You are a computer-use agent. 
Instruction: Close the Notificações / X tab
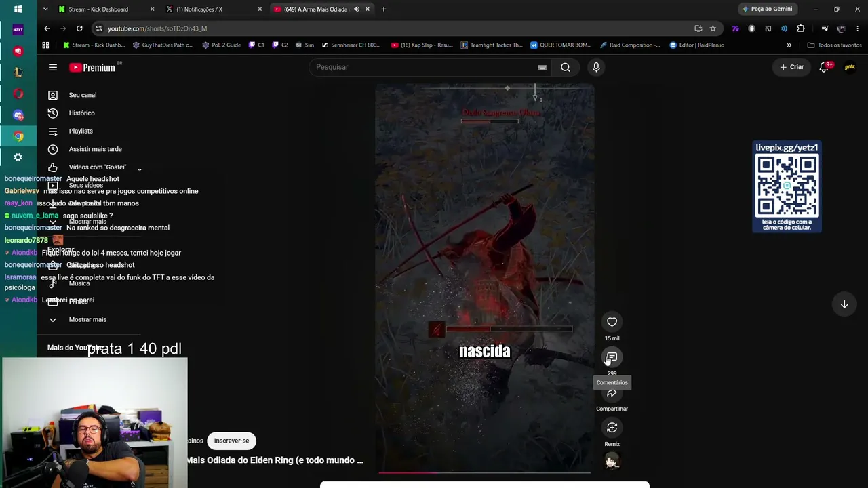tap(260, 9)
